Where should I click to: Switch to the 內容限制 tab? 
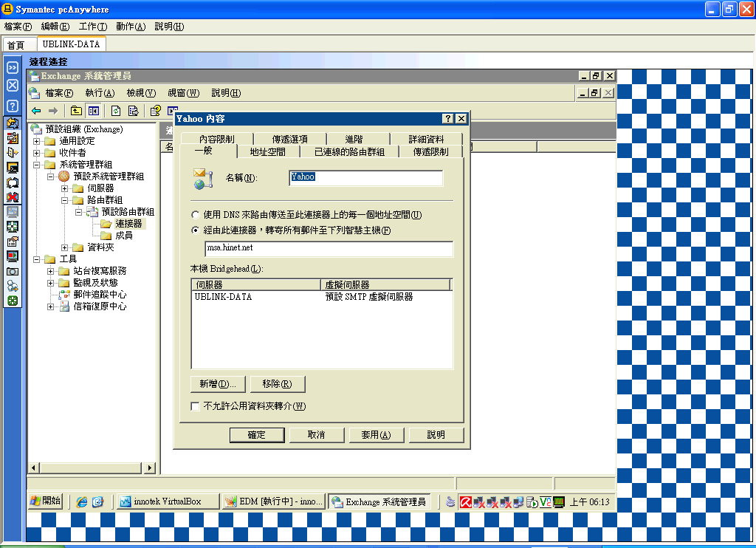pos(216,139)
